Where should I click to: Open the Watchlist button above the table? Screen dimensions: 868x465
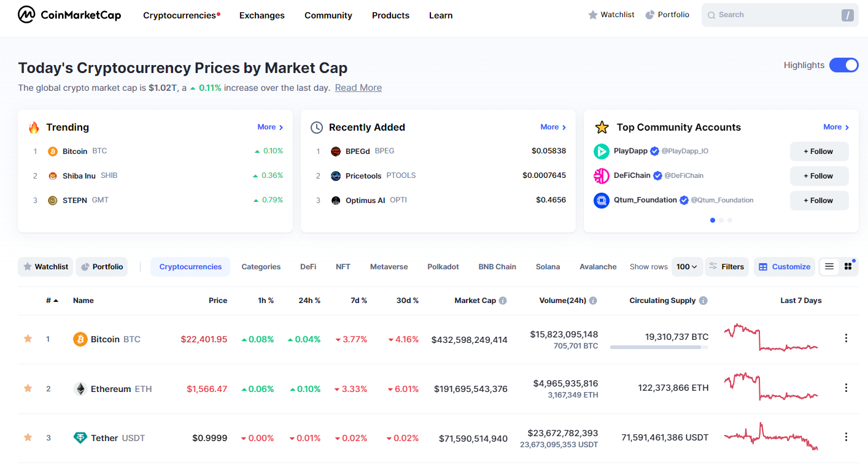pyautogui.click(x=45, y=267)
